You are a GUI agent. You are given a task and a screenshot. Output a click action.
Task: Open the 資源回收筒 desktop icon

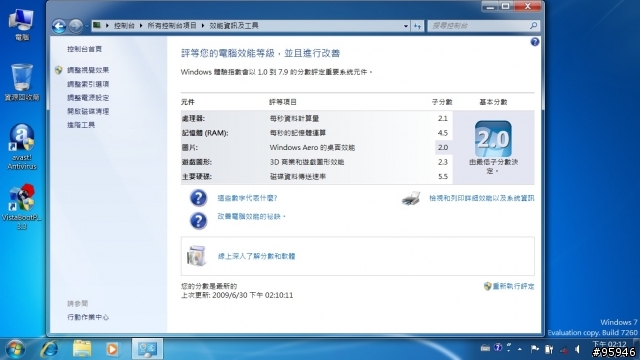[22, 82]
